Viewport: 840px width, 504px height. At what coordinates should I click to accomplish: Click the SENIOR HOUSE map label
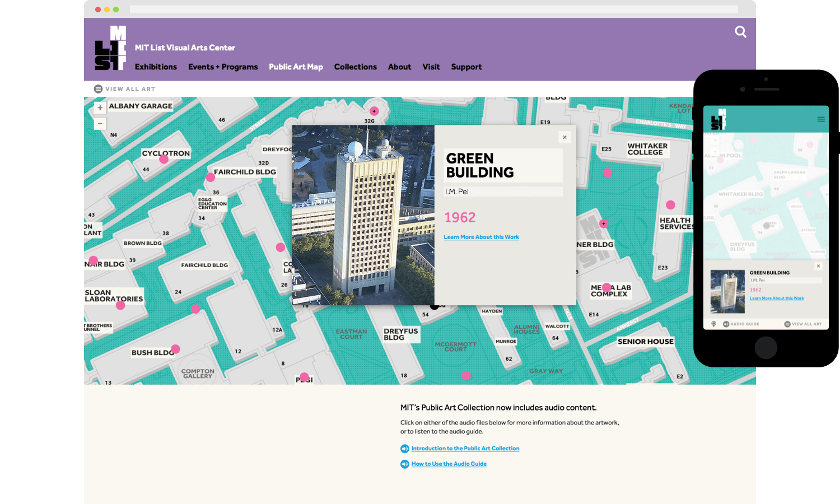[x=646, y=342]
